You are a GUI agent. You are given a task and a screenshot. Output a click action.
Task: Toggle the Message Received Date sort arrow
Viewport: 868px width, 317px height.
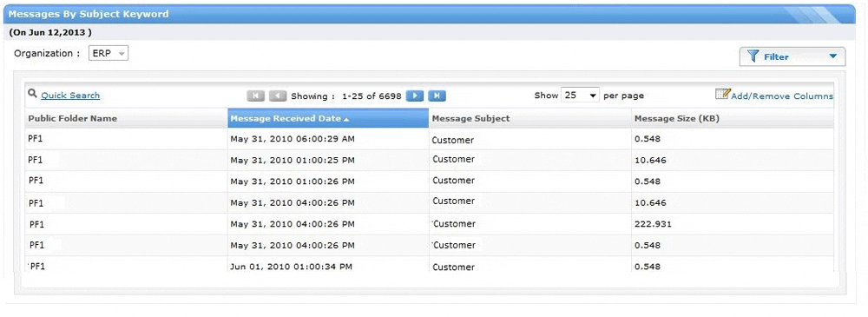click(346, 119)
